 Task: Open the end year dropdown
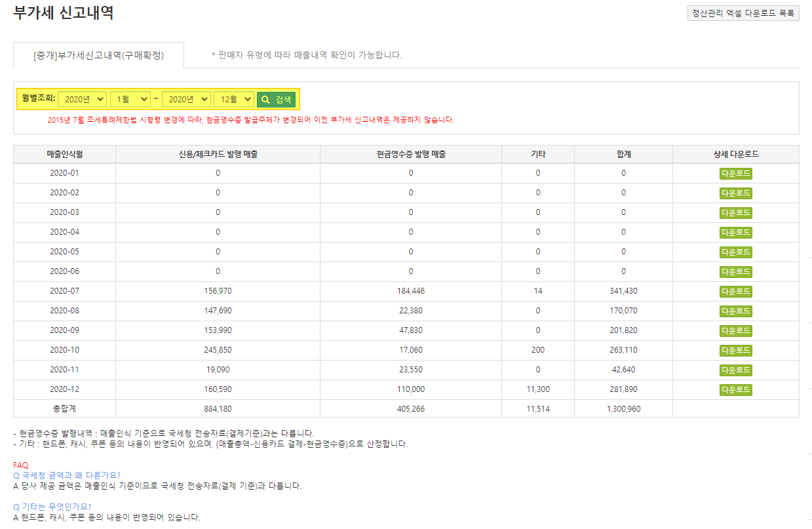coord(186,99)
